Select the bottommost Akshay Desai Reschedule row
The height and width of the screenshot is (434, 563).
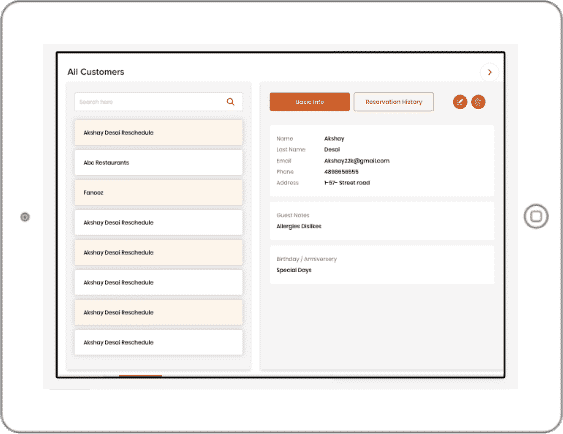[x=158, y=342]
